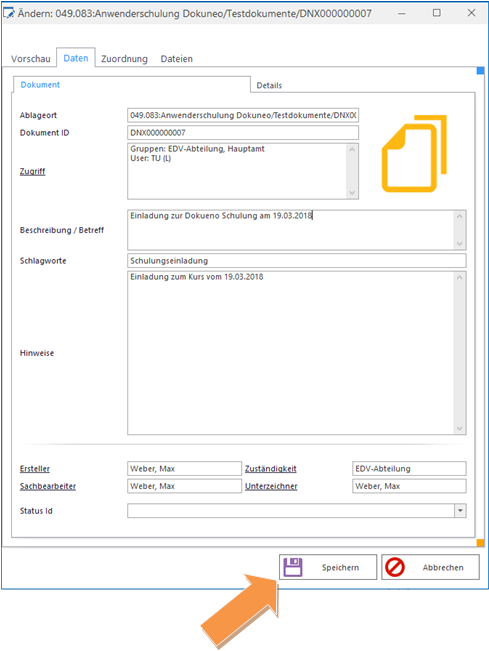The image size is (489, 651).
Task: Click down arrow in Zugriff list scrollbar
Action: pos(352,193)
